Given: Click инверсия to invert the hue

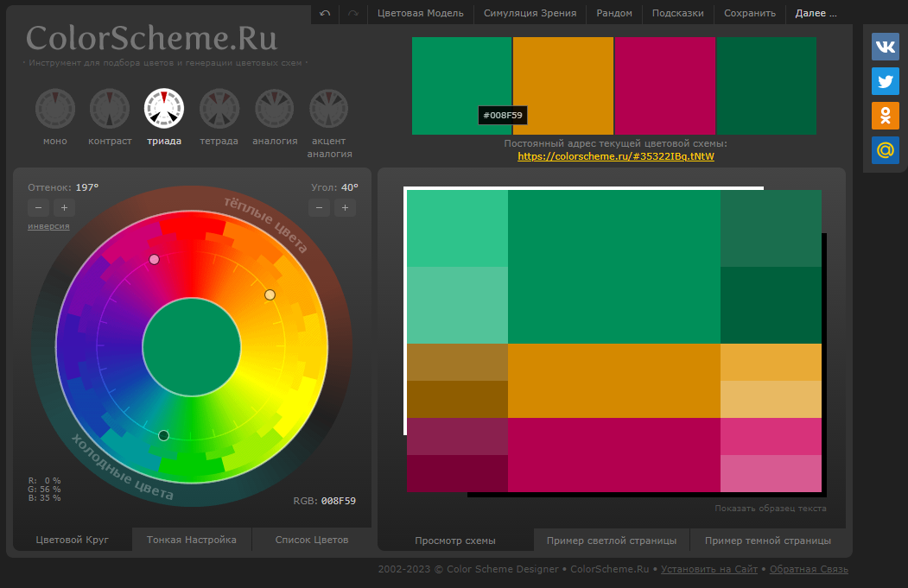Looking at the screenshot, I should point(48,226).
